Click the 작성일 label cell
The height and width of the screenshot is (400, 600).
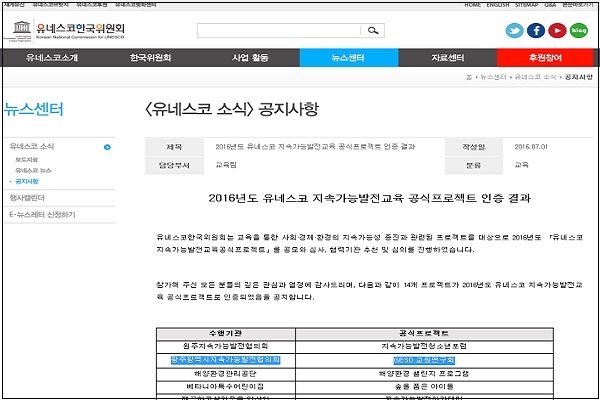tap(474, 147)
